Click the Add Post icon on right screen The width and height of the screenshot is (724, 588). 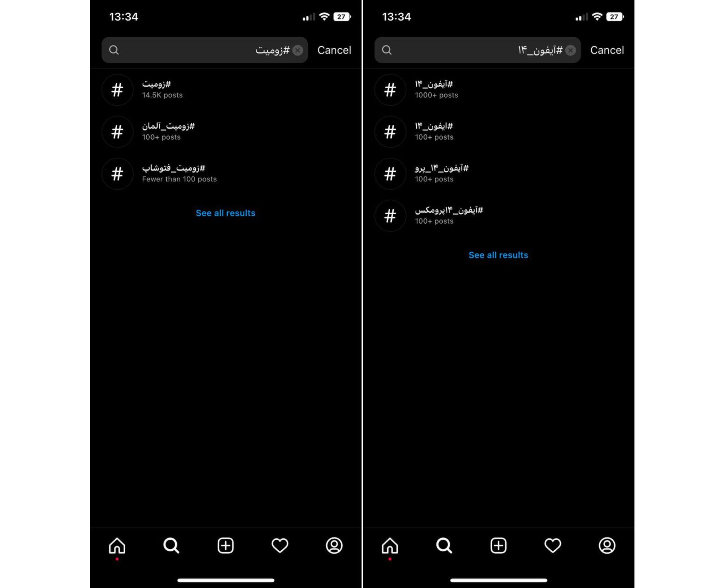pyautogui.click(x=498, y=545)
